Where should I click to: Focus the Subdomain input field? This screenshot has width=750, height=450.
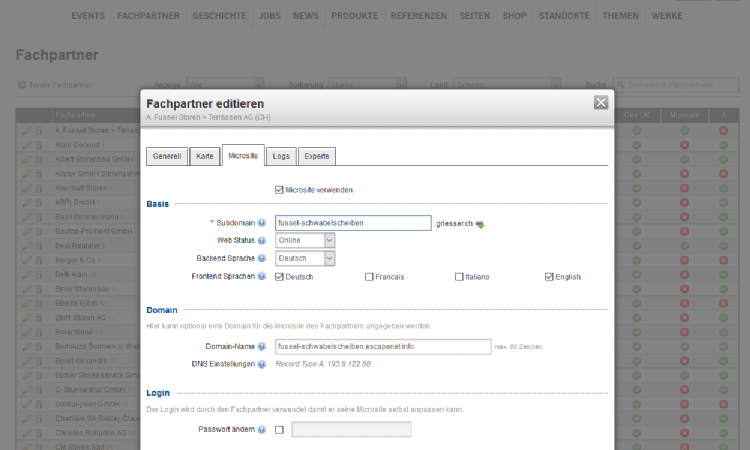(352, 223)
